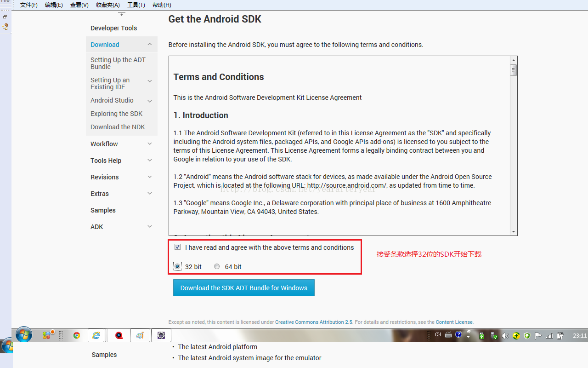Viewport: 588px width, 368px height.
Task: Open the Workflow sidebar link
Action: click(104, 144)
